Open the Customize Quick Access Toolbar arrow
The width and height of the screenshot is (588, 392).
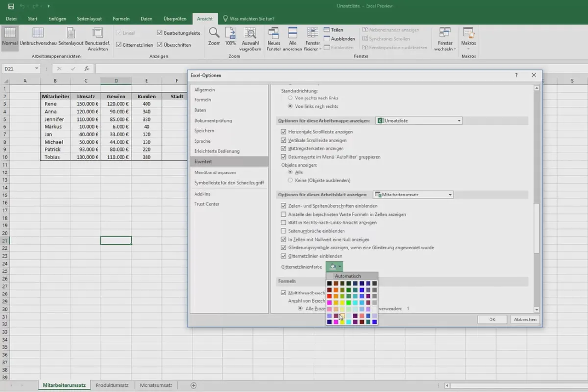pyautogui.click(x=49, y=7)
